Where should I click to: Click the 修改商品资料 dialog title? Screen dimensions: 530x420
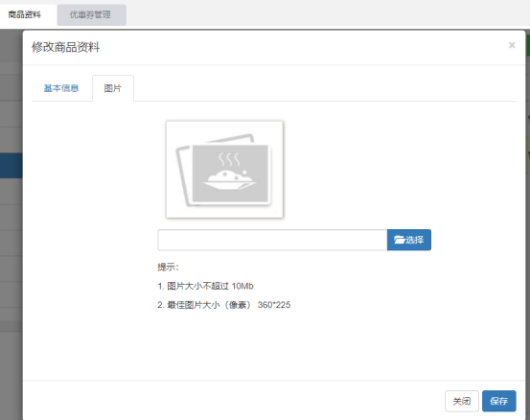[x=65, y=47]
